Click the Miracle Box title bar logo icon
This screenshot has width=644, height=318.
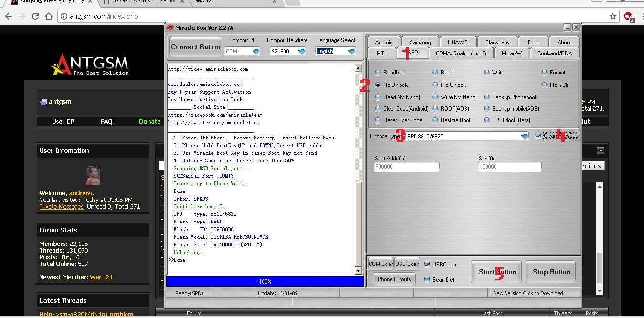[x=169, y=27]
